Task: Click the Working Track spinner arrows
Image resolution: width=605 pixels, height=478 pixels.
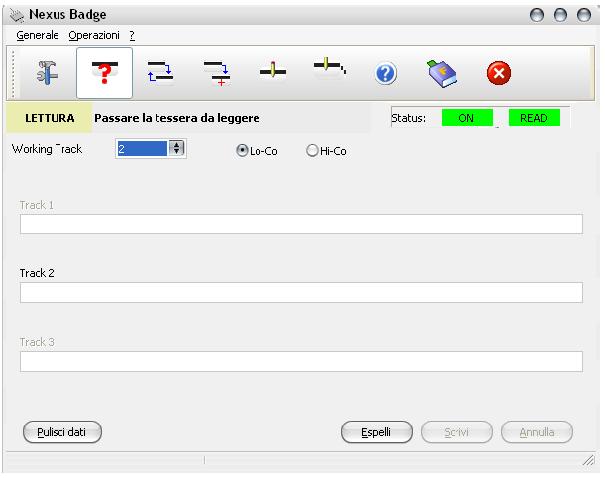Action: tap(176, 148)
